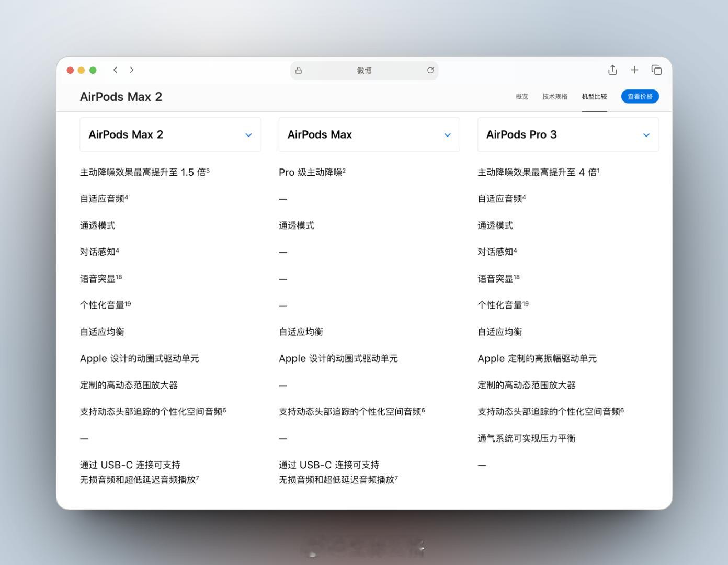
Task: Open a new tab with the plus icon
Action: (x=634, y=70)
